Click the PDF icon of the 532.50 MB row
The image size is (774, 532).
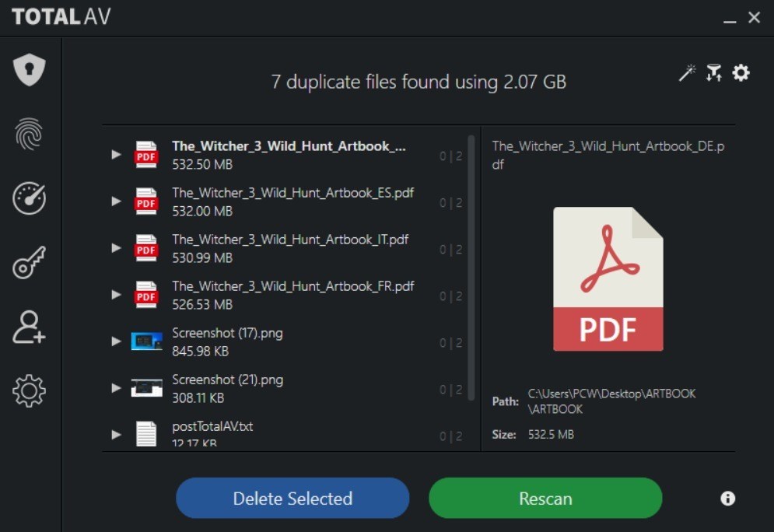click(146, 155)
